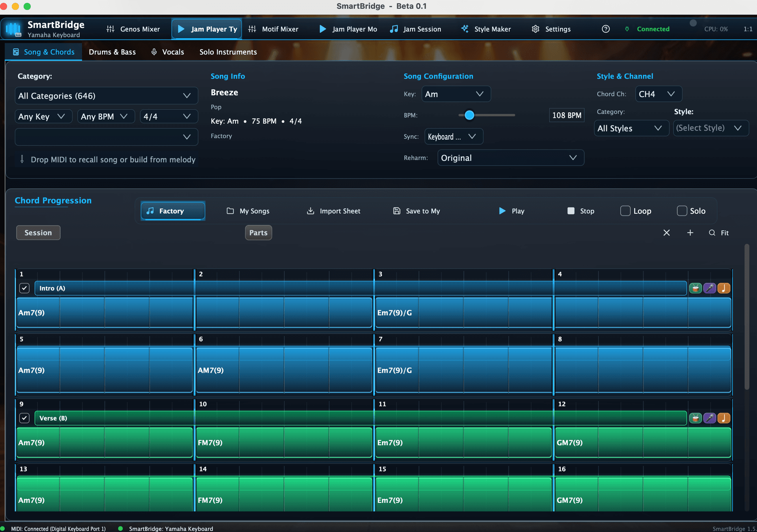The height and width of the screenshot is (532, 757).
Task: Enable the Solo checkbox
Action: pos(682,211)
